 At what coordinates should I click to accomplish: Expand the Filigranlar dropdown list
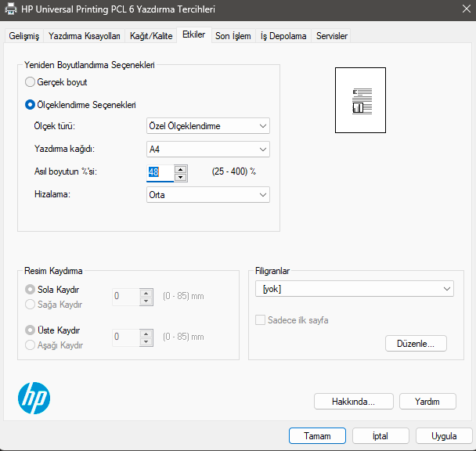(x=354, y=289)
